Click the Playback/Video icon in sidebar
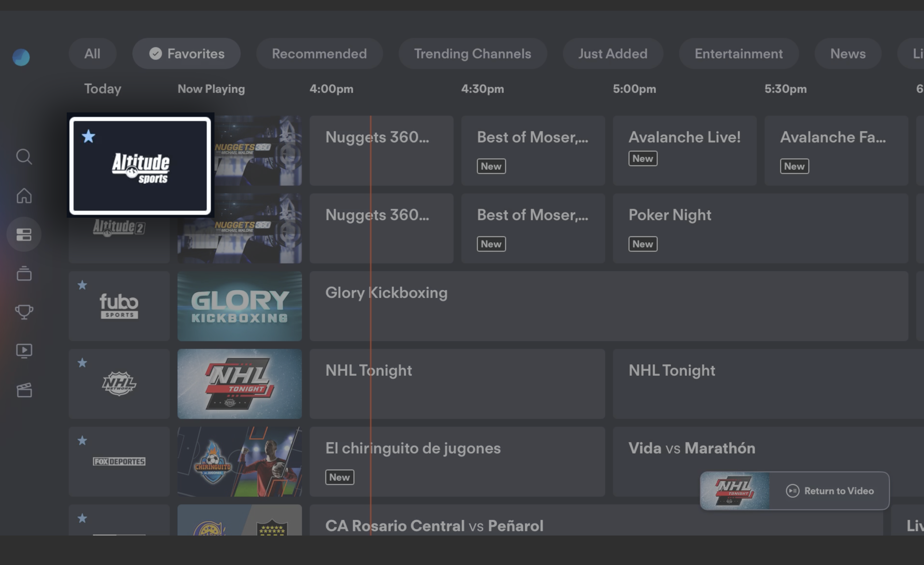Screen dimensions: 924x565 [x=24, y=351]
